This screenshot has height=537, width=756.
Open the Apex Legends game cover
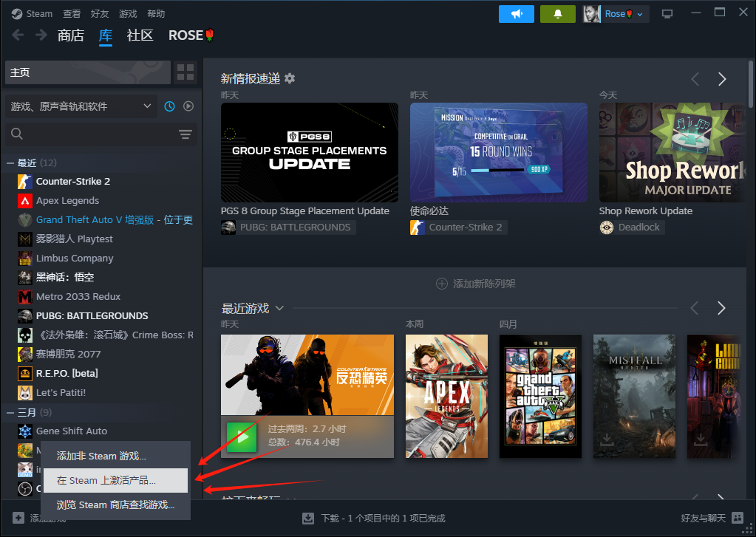tap(446, 396)
